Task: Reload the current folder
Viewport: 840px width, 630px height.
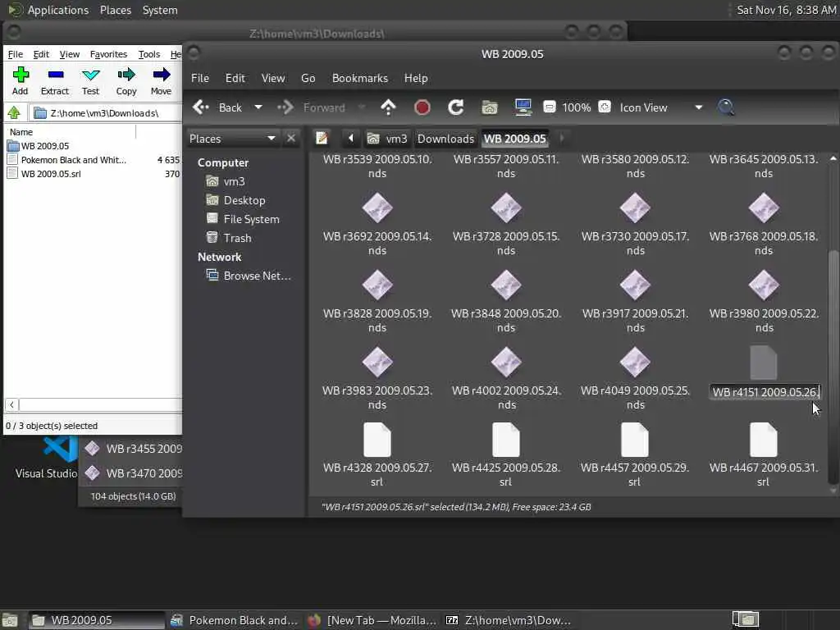Action: (x=456, y=107)
